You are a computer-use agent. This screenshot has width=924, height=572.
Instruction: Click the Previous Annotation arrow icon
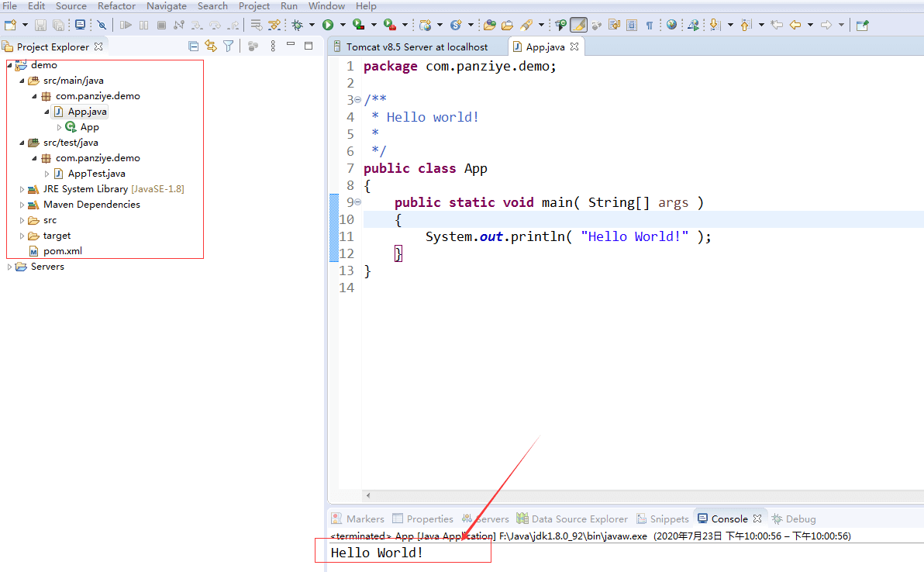coord(746,25)
